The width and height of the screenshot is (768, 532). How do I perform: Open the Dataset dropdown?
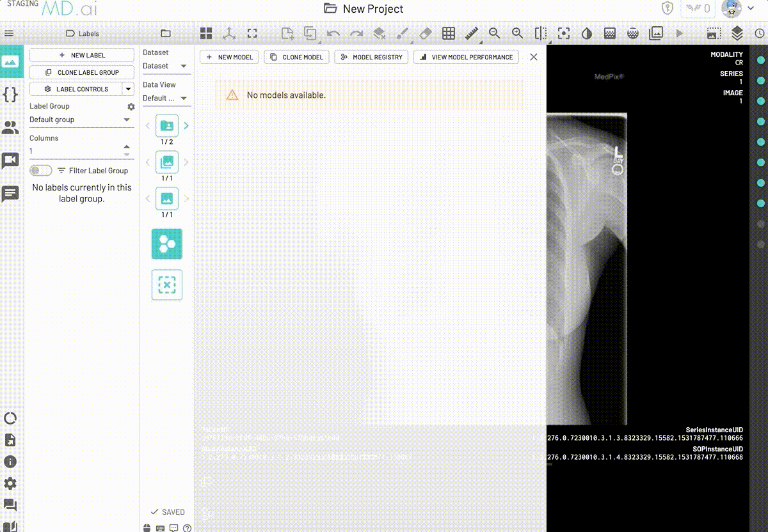[x=184, y=66]
